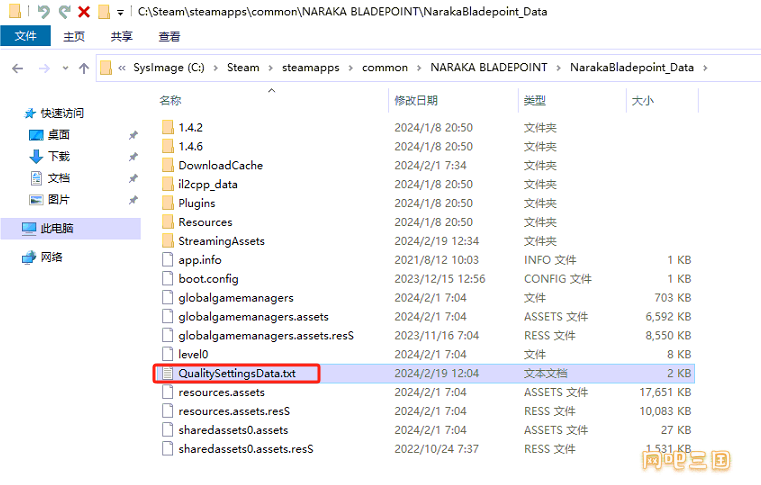Show hidden breadcrumb path with « chevron
761x485 pixels.
[122, 68]
